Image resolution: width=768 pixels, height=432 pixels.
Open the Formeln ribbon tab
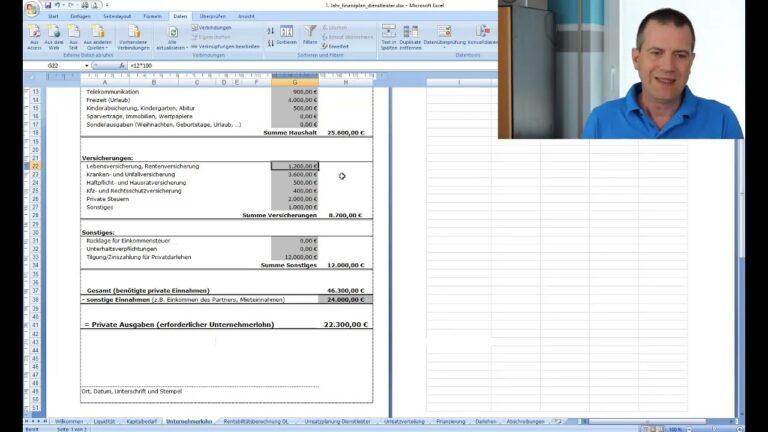tap(152, 17)
